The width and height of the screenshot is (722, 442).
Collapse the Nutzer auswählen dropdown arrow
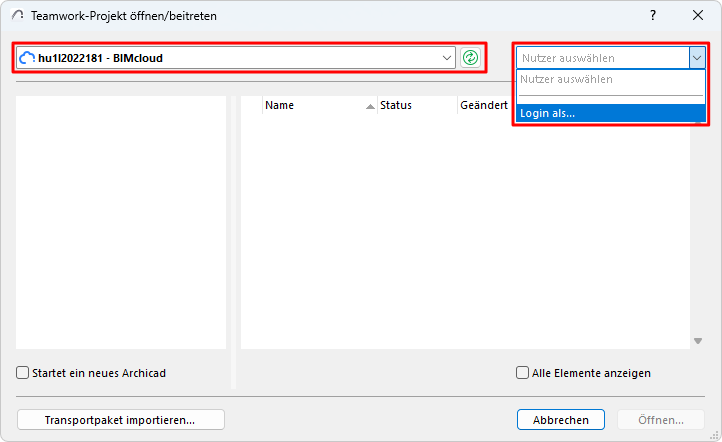pos(696,58)
